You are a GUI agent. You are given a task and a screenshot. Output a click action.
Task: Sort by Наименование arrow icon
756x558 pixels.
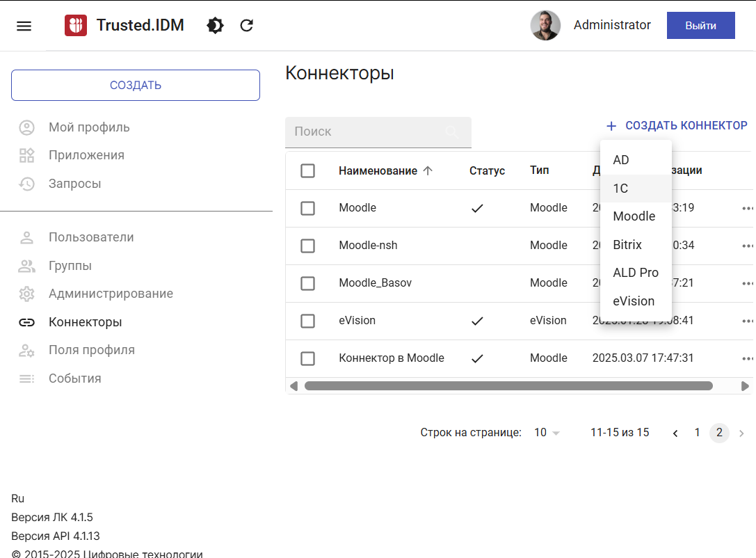pos(428,170)
